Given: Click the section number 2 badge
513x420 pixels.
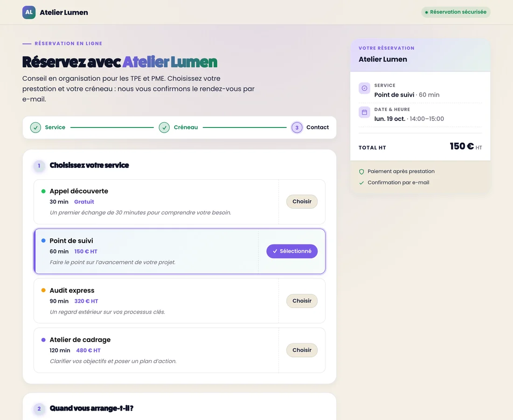Looking at the screenshot, I should pos(39,408).
